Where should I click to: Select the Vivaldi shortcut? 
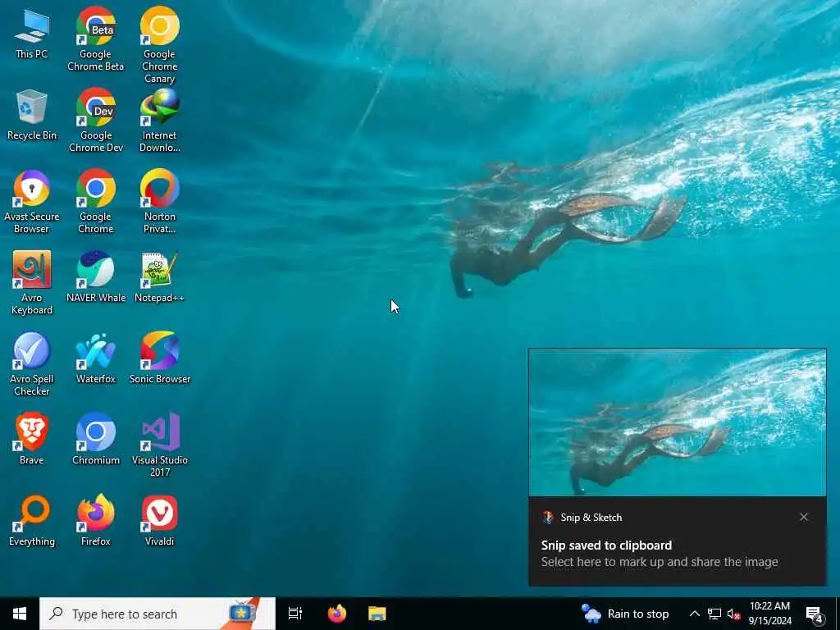(160, 521)
